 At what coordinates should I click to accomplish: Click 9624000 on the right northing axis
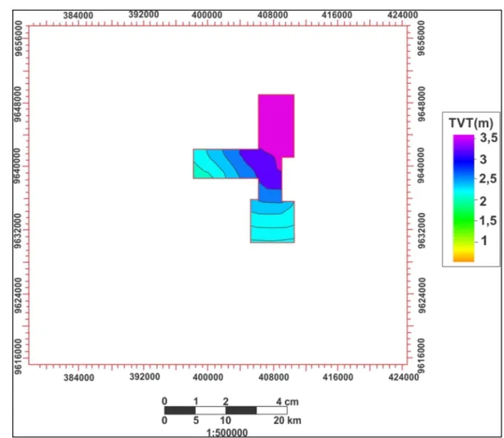point(422,295)
